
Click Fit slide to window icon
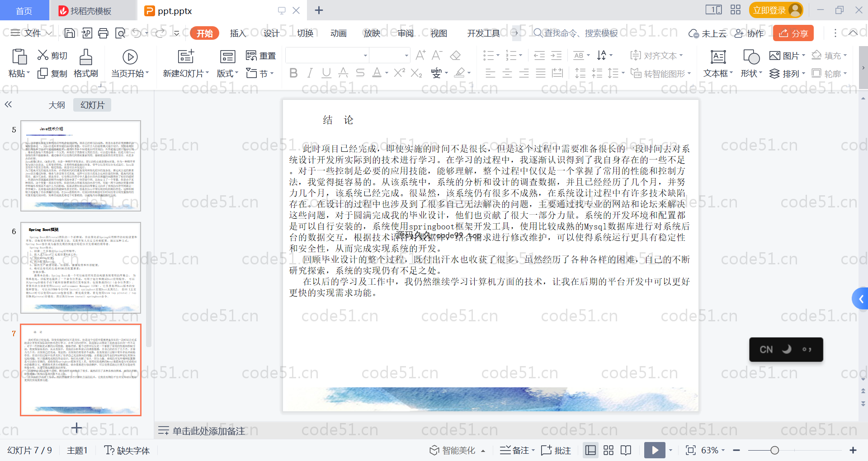(x=690, y=450)
